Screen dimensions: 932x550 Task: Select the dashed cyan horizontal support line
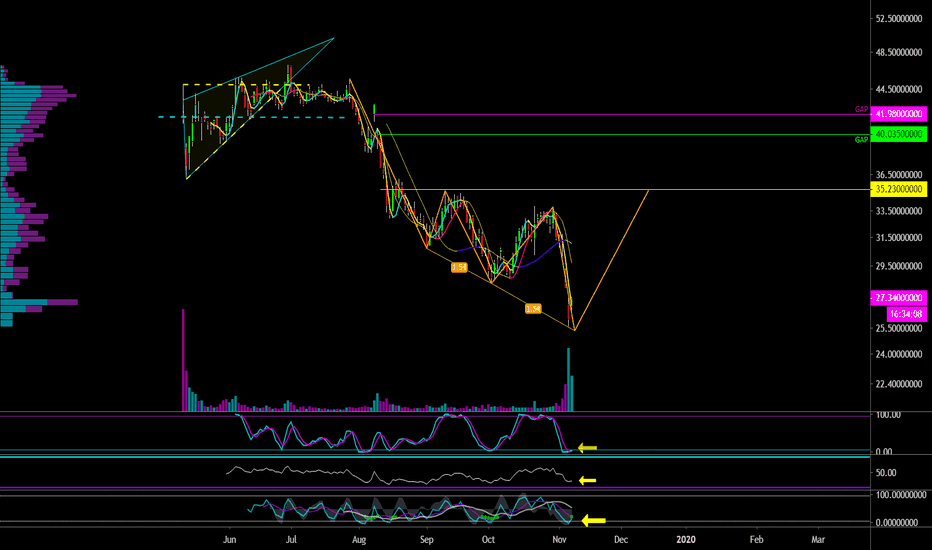pos(253,117)
